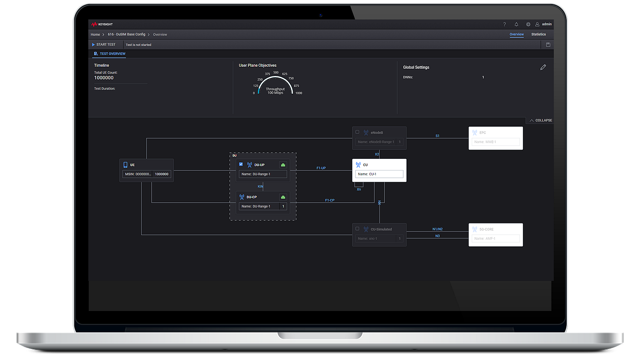This screenshot has height=361, width=644.
Task: Click the Xn interface link
Action: click(359, 189)
